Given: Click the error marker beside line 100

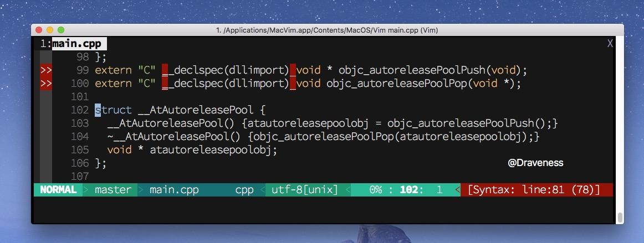Looking at the screenshot, I should [46, 84].
